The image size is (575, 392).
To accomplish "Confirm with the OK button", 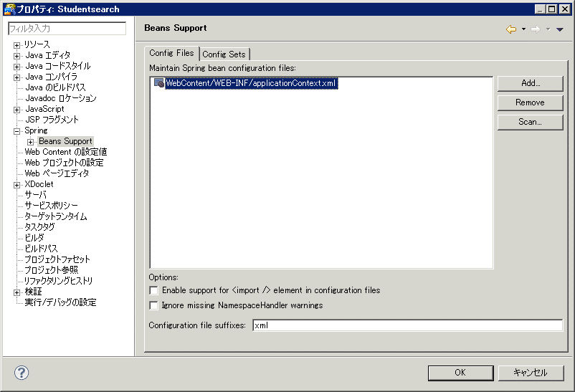I will click(460, 373).
